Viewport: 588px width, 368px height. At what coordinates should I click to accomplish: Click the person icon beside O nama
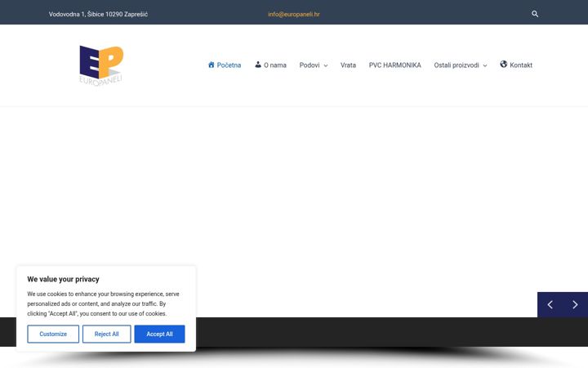[258, 65]
